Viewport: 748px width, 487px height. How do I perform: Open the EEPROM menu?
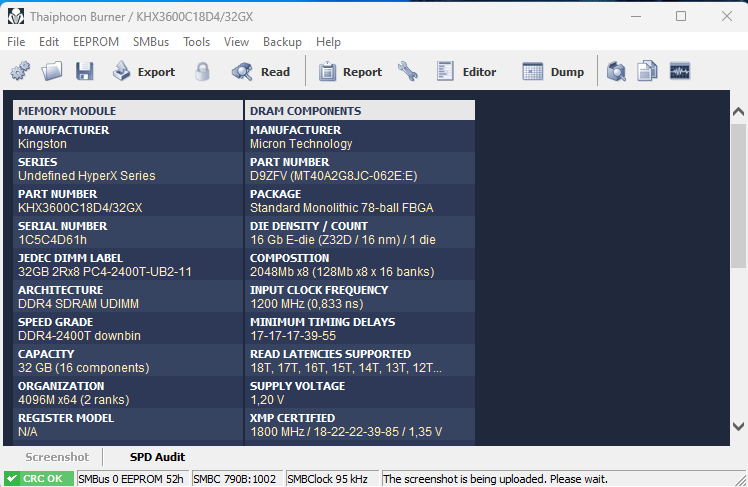pyautogui.click(x=96, y=42)
